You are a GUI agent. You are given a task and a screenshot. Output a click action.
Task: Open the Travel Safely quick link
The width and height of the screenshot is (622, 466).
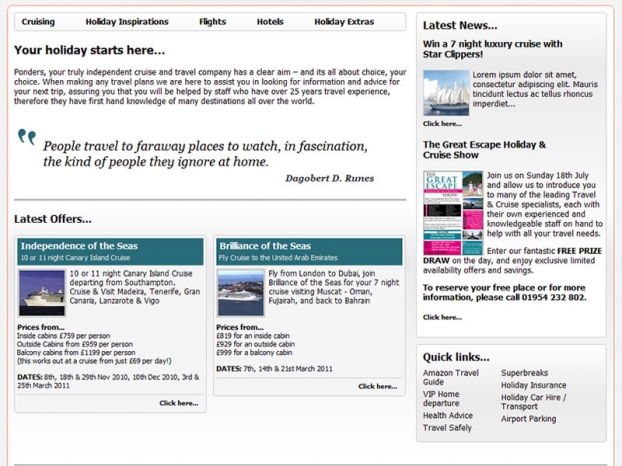point(447,428)
